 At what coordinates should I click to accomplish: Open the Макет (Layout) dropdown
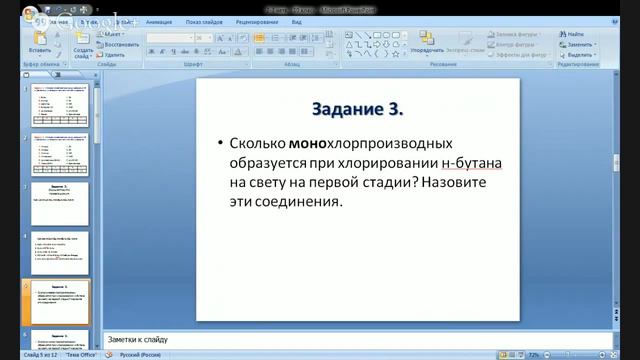111,34
